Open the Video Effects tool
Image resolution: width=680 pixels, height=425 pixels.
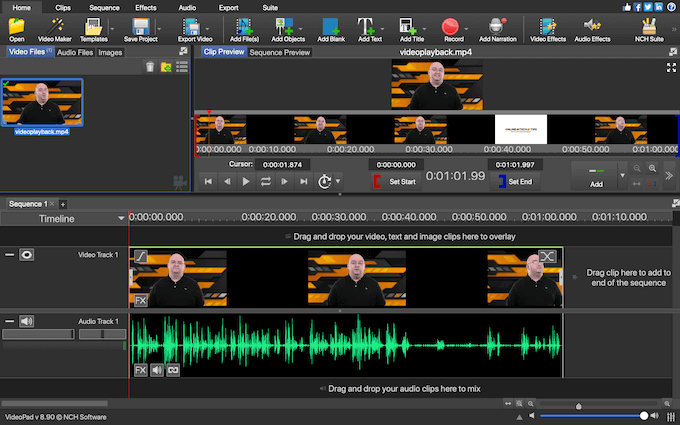pyautogui.click(x=547, y=27)
